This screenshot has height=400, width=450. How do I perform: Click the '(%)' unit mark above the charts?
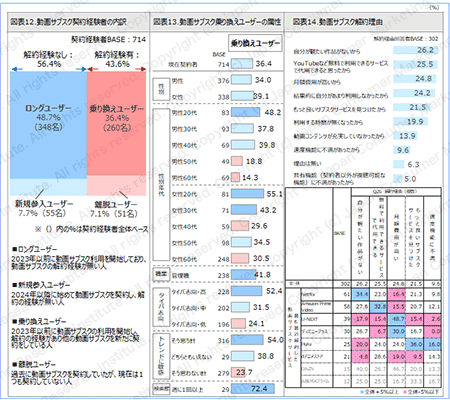[x=434, y=7]
